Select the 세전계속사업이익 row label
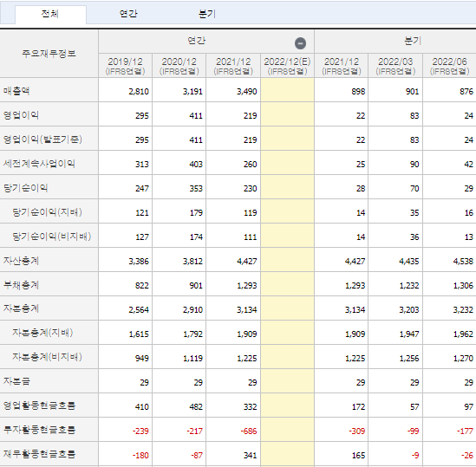This screenshot has height=467, width=476. pyautogui.click(x=39, y=164)
